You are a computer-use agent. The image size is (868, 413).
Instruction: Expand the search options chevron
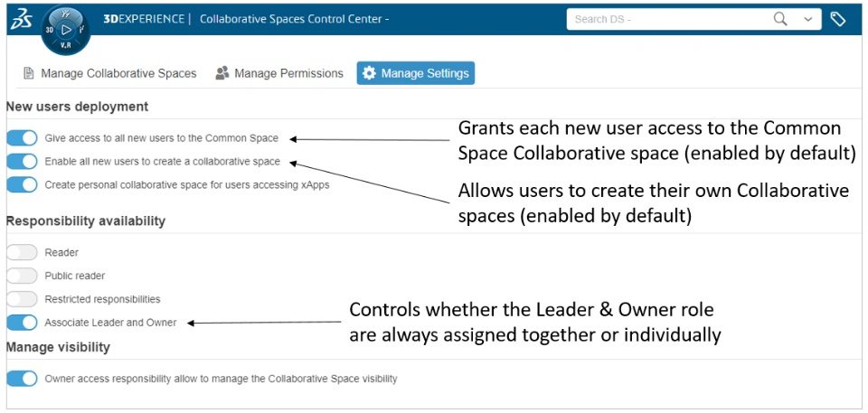coord(807,19)
